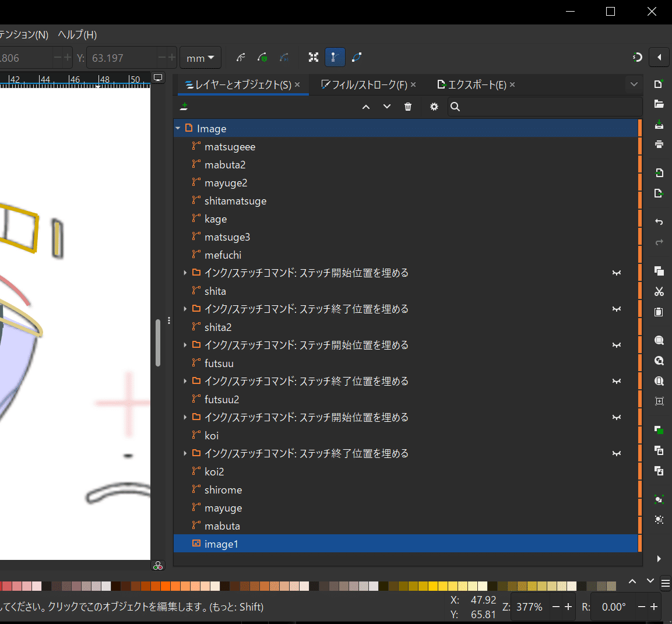Select the mefuchi path

point(406,255)
